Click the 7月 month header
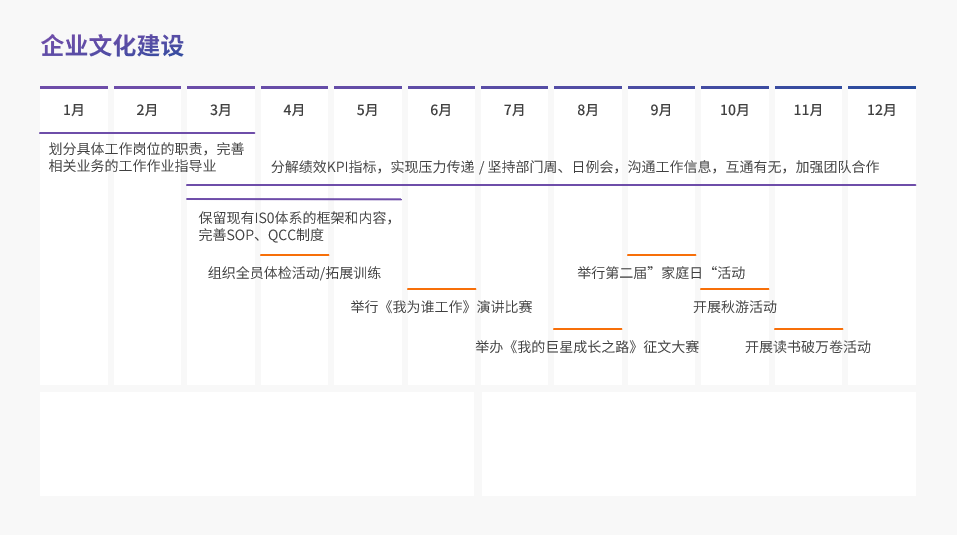This screenshot has height=535, width=957. pyautogui.click(x=514, y=110)
